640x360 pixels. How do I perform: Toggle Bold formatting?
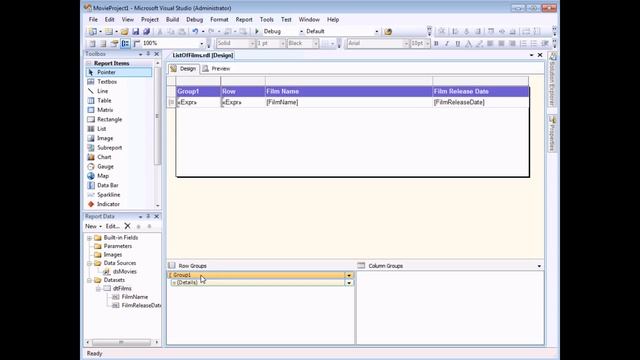[x=436, y=43]
